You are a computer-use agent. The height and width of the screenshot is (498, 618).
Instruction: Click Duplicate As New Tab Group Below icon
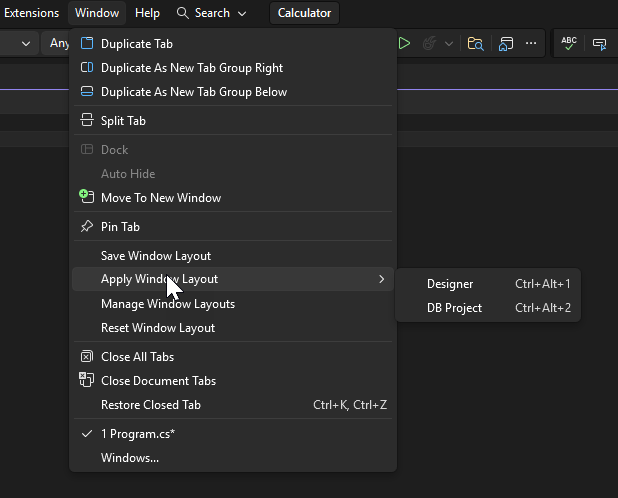(86, 92)
